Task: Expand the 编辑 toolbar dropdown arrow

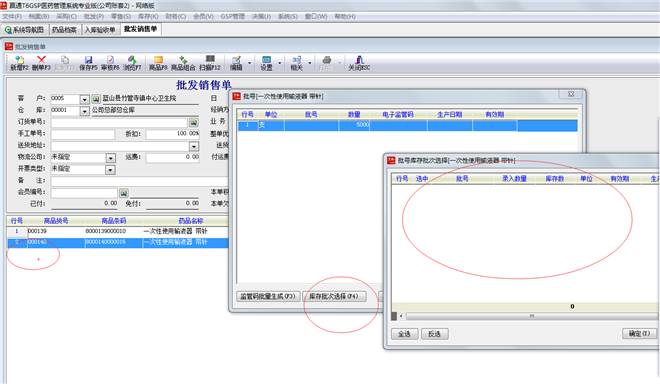Action: pos(249,63)
